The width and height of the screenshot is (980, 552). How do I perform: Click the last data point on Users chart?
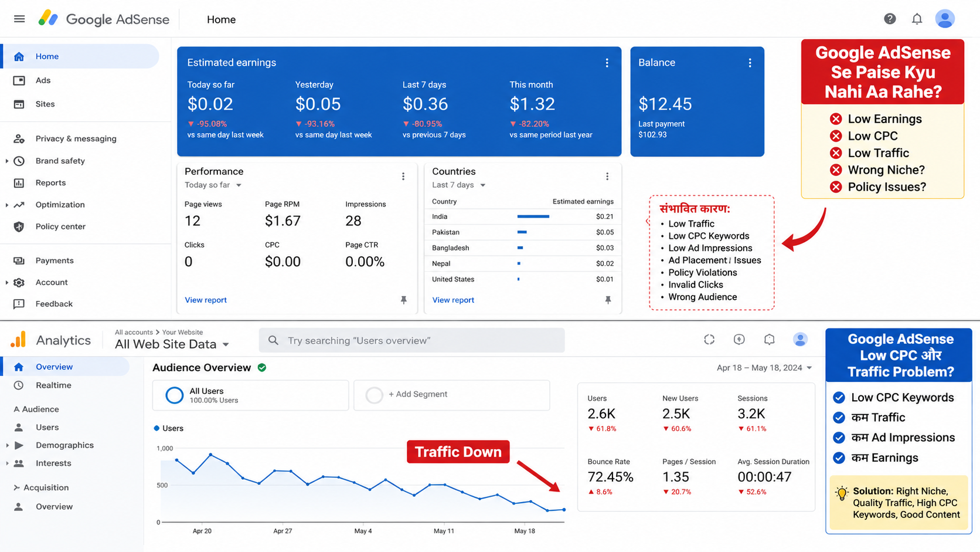(564, 510)
